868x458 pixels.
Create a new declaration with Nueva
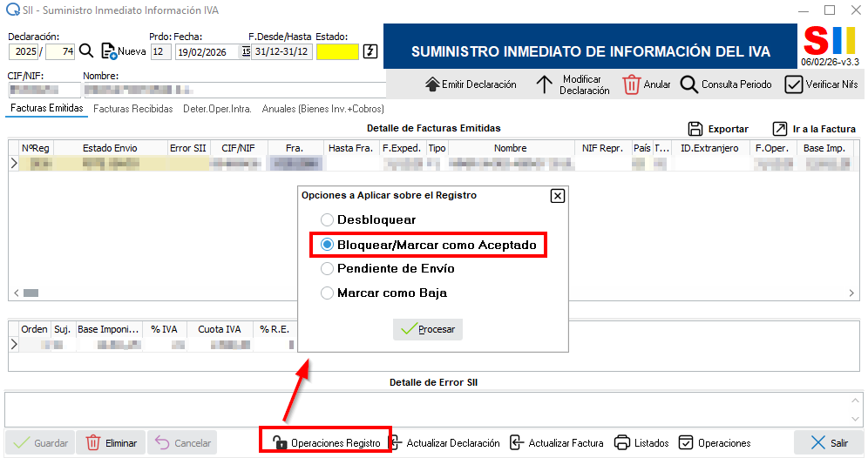tap(124, 51)
